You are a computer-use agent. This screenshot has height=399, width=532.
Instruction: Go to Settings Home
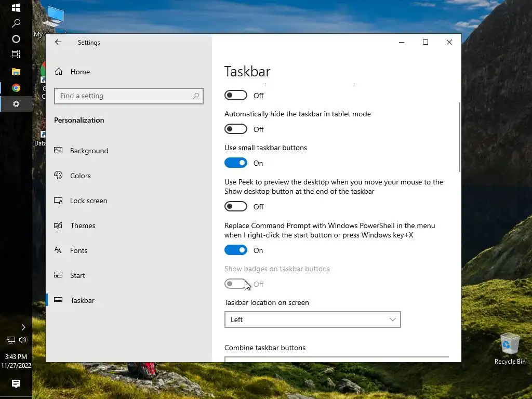[x=72, y=72]
